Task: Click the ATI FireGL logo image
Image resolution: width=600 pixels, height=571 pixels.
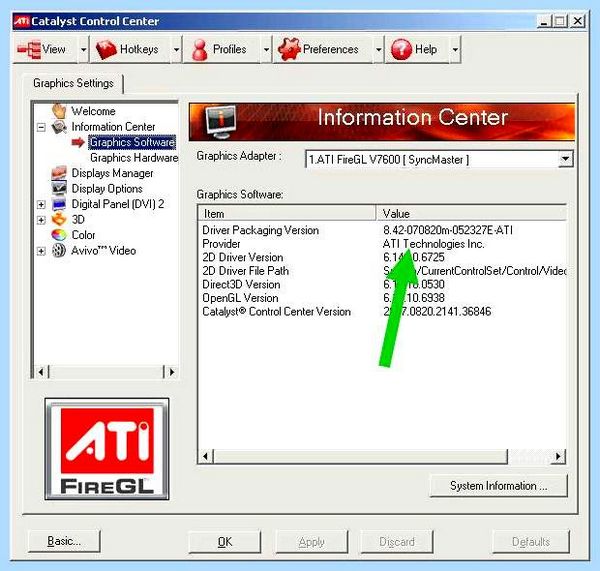Action: coord(107,449)
